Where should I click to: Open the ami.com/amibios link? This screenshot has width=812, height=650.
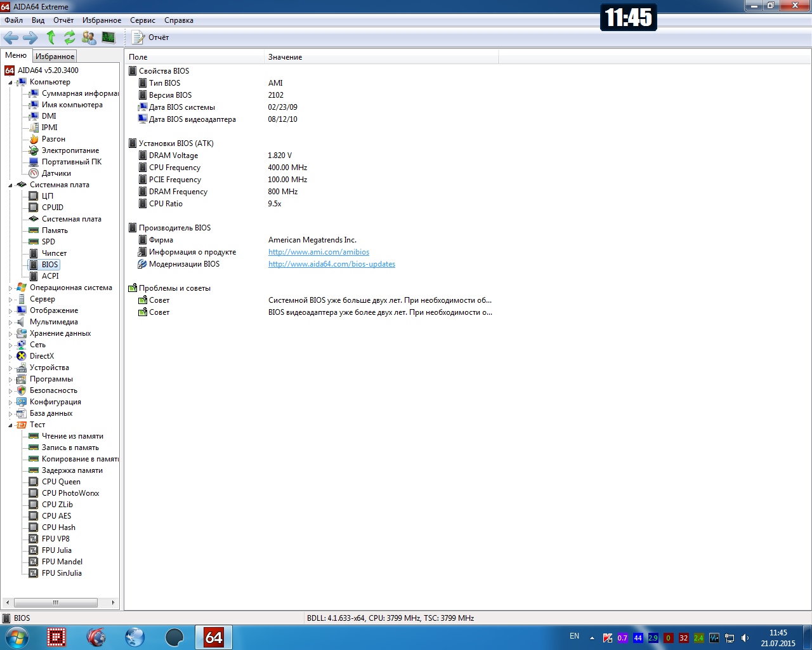[x=318, y=252]
